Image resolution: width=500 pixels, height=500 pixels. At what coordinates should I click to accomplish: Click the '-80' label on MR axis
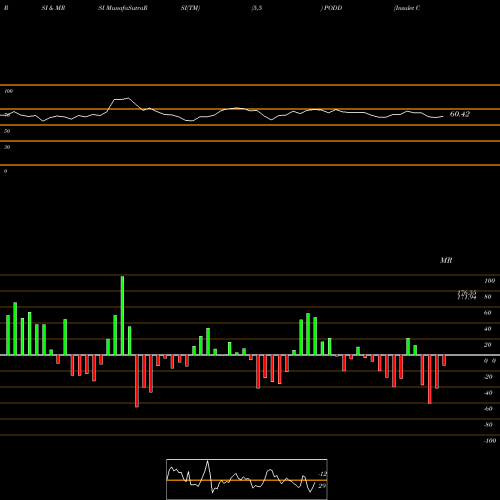coord(488,425)
